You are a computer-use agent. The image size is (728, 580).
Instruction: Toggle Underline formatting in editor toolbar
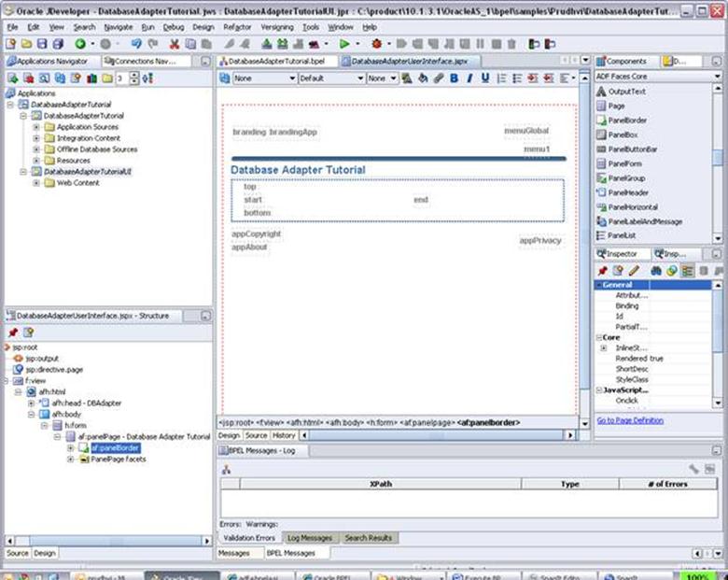coord(485,78)
